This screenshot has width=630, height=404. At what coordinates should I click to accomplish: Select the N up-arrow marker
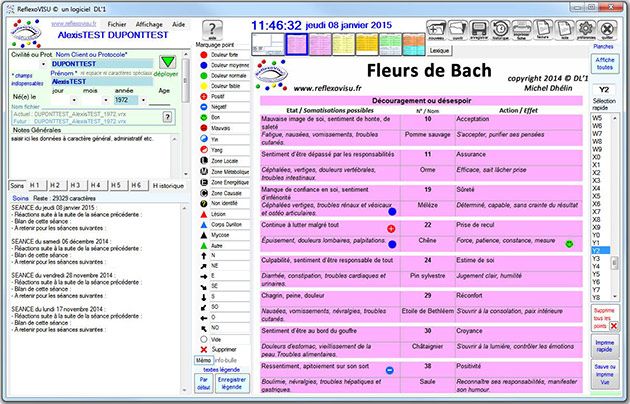(x=204, y=256)
